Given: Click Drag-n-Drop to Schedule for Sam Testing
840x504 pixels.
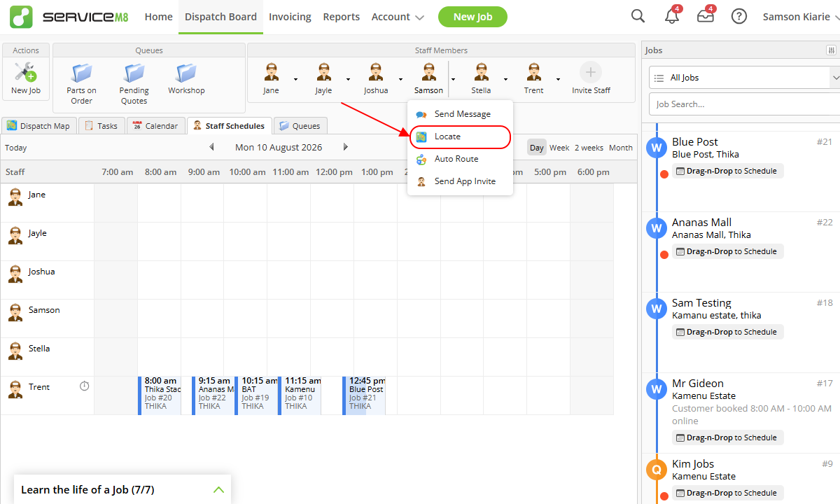Looking at the screenshot, I should click(728, 332).
